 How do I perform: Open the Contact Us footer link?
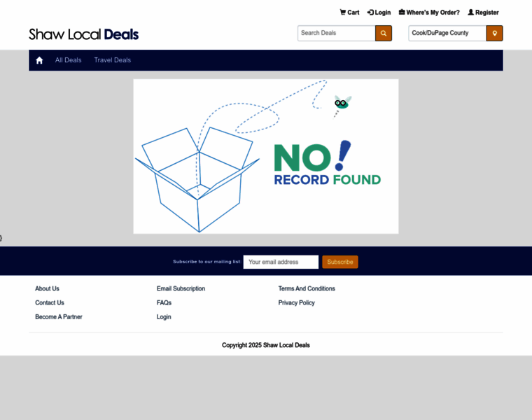click(x=50, y=302)
